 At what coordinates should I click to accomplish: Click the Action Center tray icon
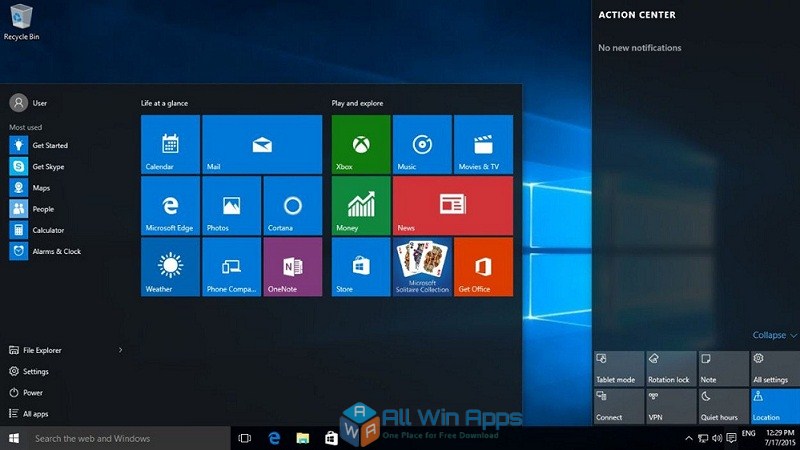(x=731, y=438)
